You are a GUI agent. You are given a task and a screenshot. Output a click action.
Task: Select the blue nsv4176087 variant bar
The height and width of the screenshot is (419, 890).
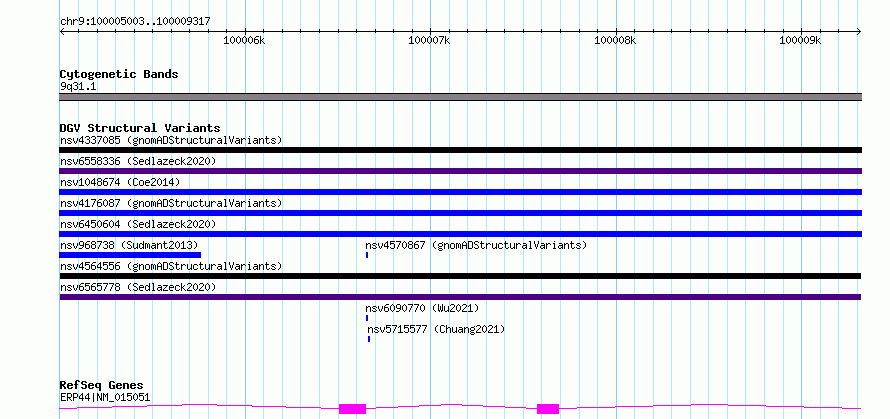[x=460, y=213]
